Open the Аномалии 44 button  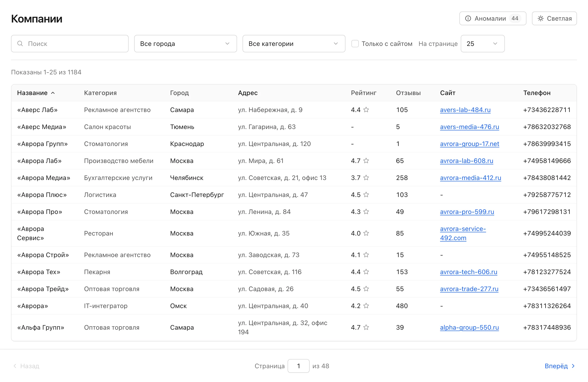point(493,19)
